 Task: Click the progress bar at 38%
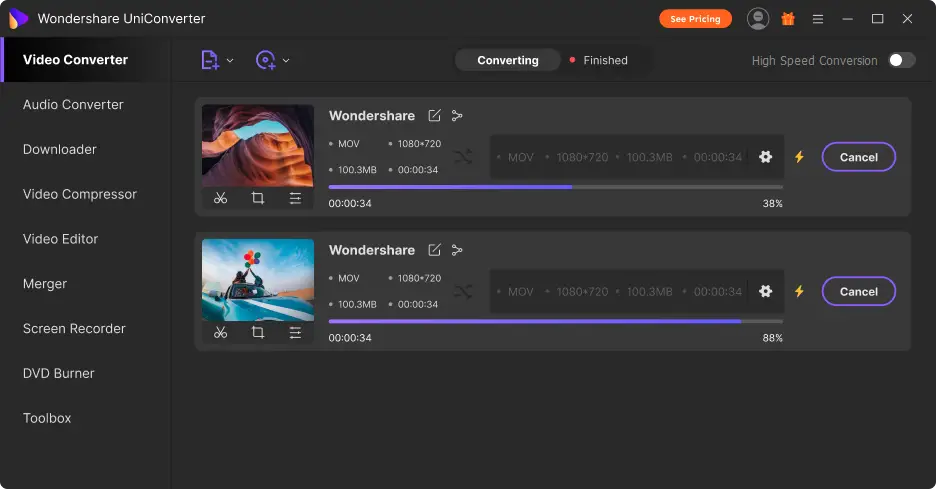tap(556, 187)
